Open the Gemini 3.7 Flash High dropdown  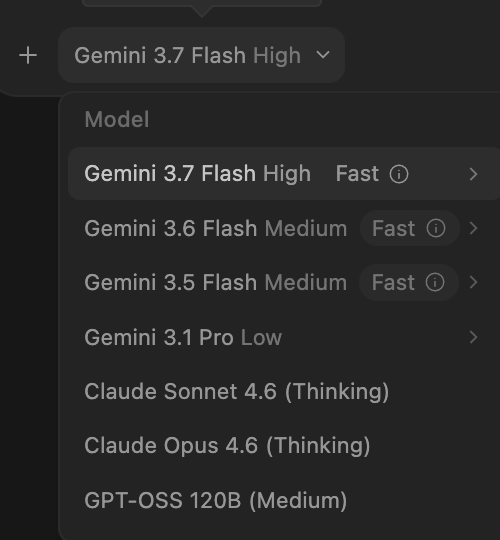[201, 55]
